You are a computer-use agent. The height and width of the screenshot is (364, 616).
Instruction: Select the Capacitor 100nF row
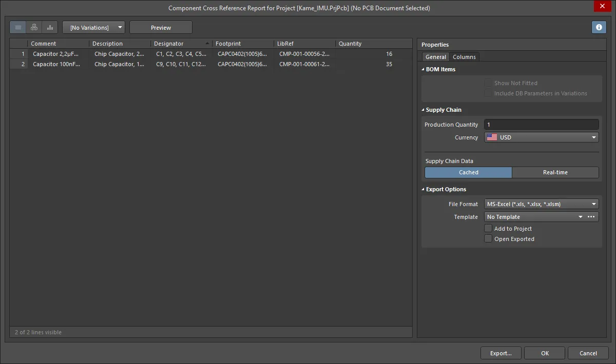point(56,64)
